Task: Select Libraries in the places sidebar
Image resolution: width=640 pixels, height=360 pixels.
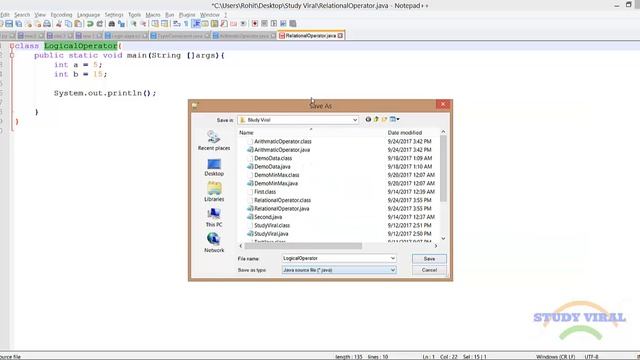Action: pos(214,192)
